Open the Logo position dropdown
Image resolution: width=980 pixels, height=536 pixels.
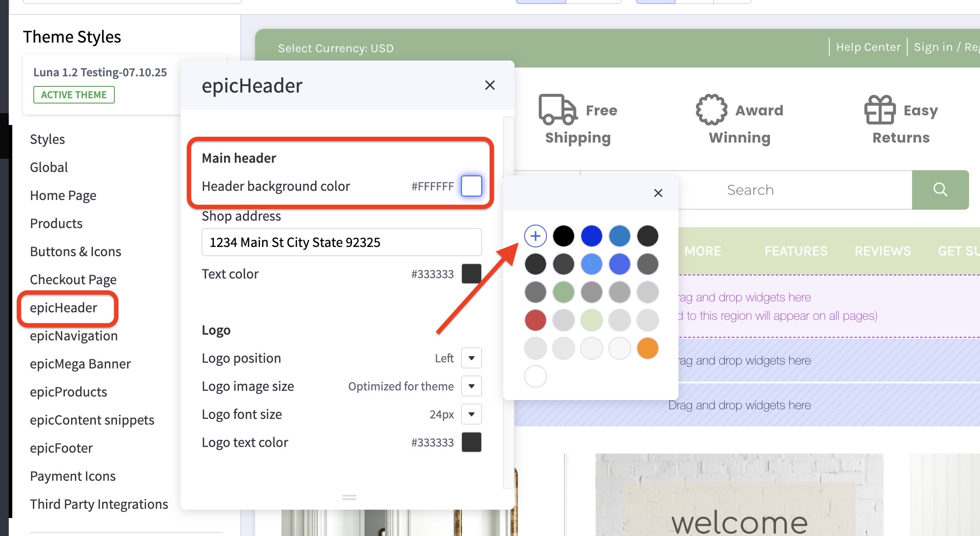tap(471, 358)
